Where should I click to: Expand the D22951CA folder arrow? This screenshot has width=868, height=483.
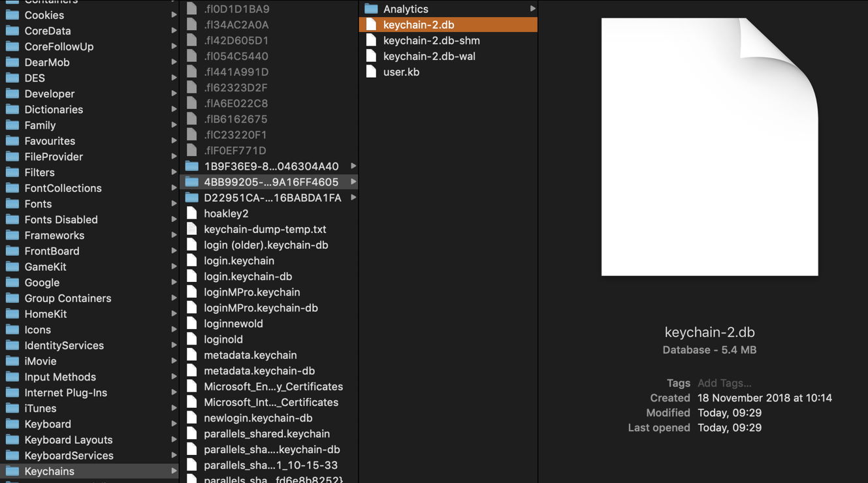[x=353, y=197]
